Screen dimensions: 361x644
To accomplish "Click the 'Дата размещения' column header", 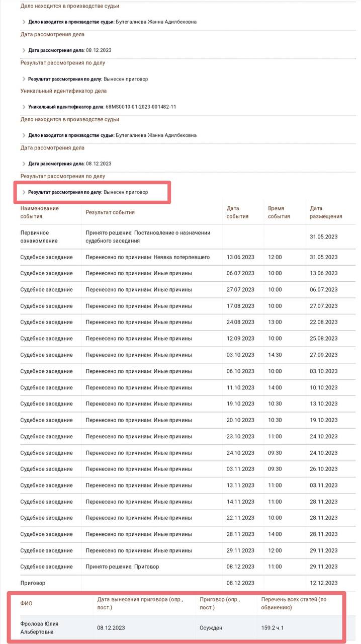I will 326,212.
